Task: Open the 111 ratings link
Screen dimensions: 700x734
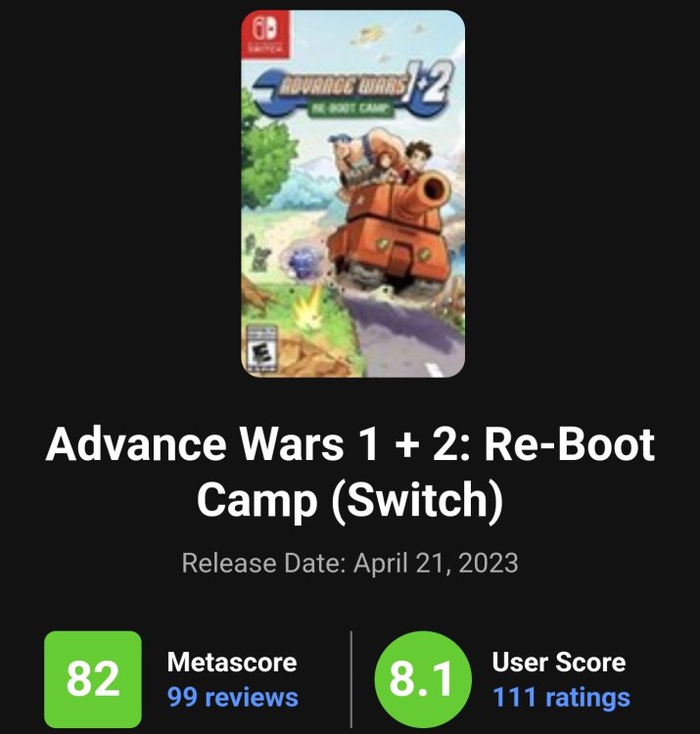Action: pyautogui.click(x=561, y=697)
